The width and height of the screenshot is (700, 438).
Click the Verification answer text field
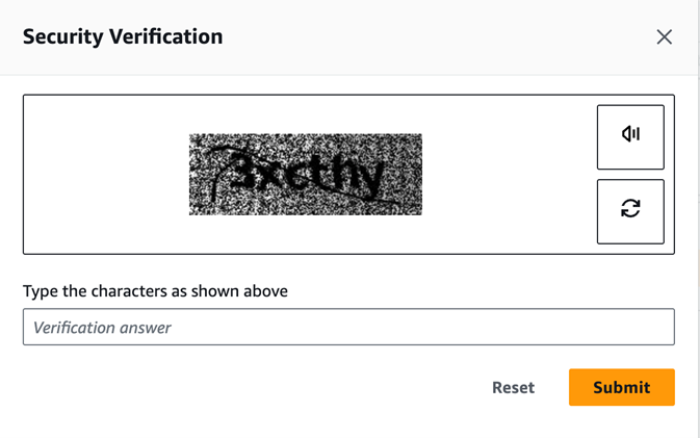coord(348,327)
